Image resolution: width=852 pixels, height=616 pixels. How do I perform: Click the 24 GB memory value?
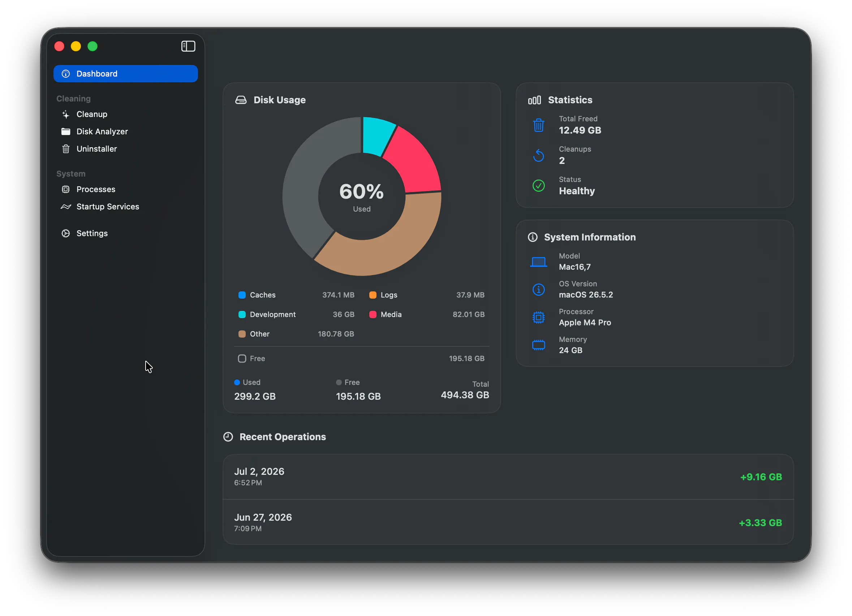coord(570,350)
